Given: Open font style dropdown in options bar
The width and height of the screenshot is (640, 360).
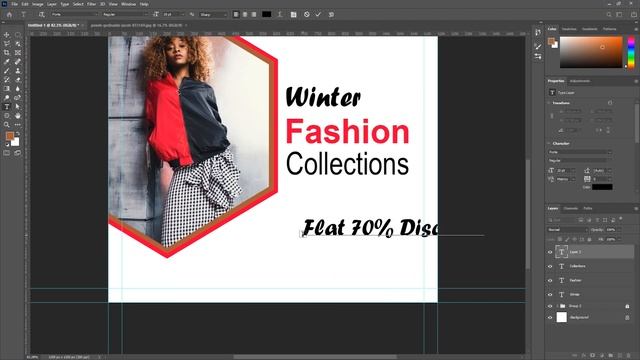Looking at the screenshot, I should (145, 14).
